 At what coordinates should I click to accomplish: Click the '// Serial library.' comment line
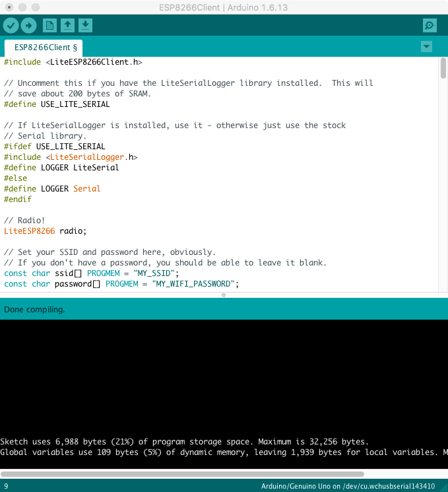click(x=45, y=136)
